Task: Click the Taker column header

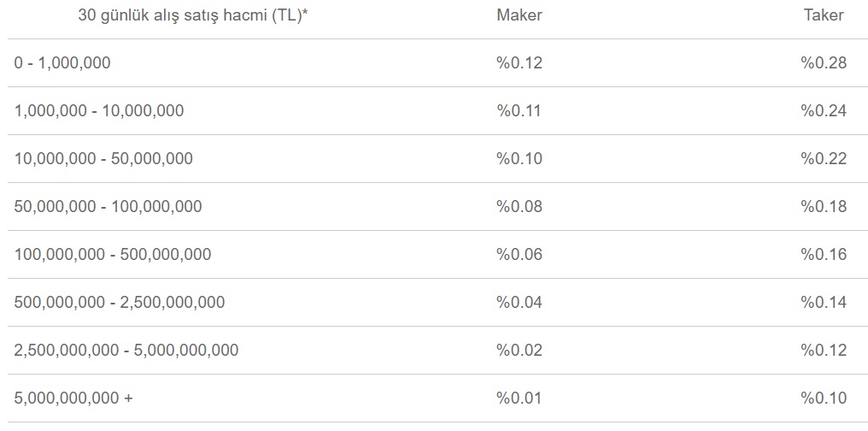Action: [x=824, y=15]
